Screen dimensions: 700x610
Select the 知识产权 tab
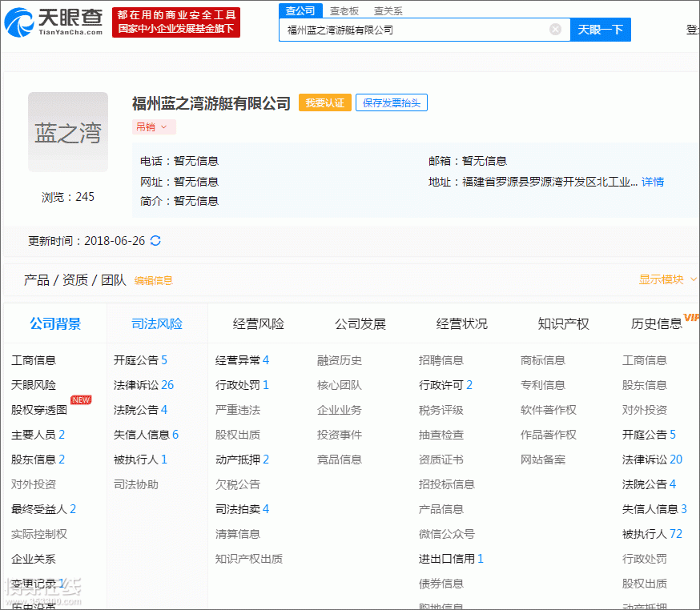click(x=563, y=324)
